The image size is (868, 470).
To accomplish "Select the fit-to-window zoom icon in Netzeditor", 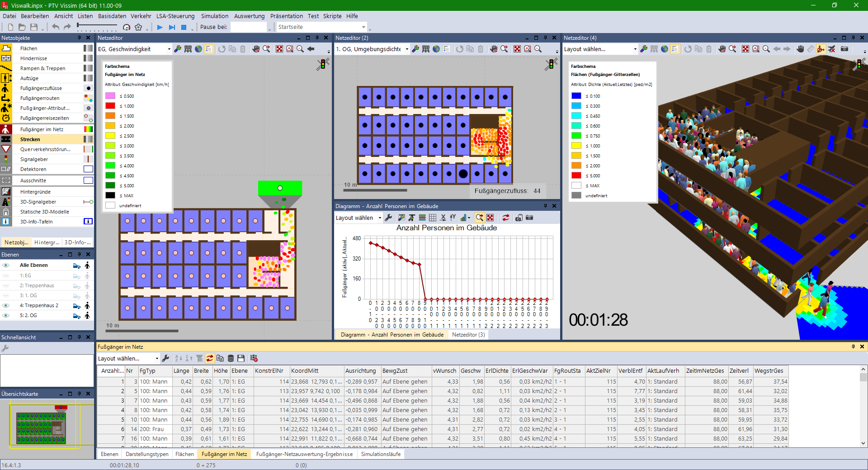I will point(279,49).
